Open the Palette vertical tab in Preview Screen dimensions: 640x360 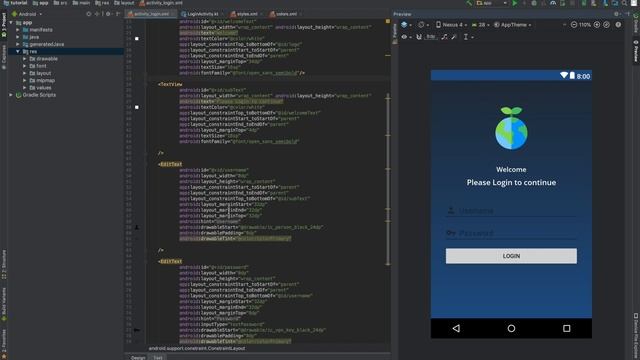(395, 34)
